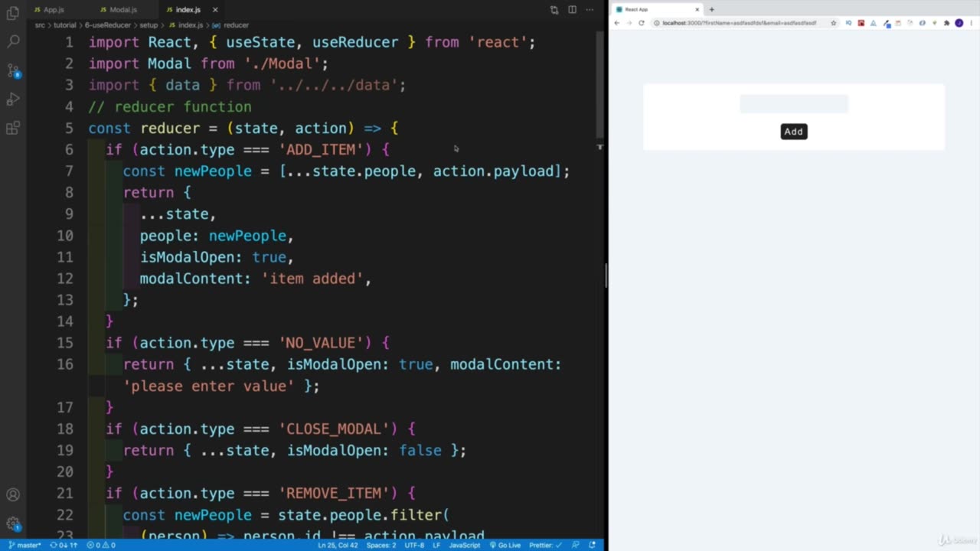
Task: Click newPeople variable on line 7
Action: (213, 171)
